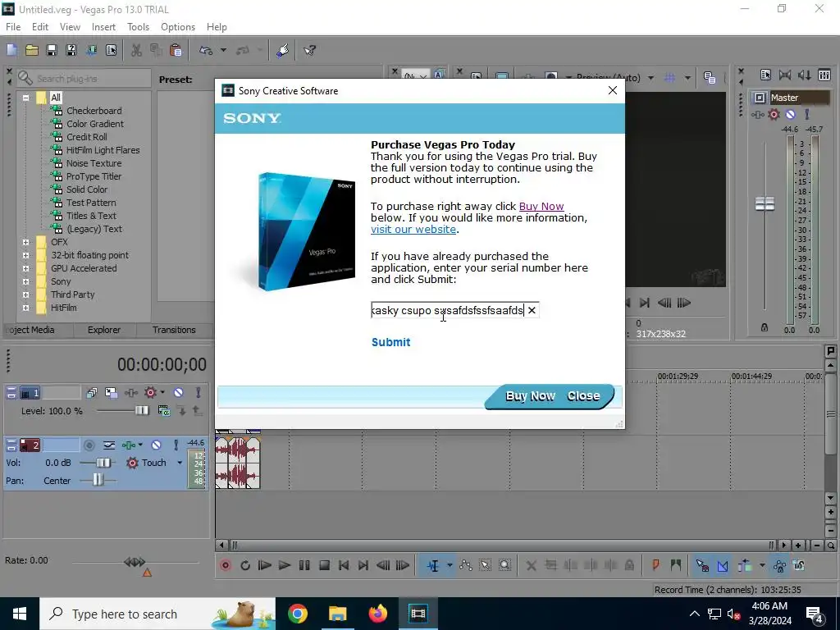Select Checkerboard generator
This screenshot has height=630, width=840.
[94, 111]
